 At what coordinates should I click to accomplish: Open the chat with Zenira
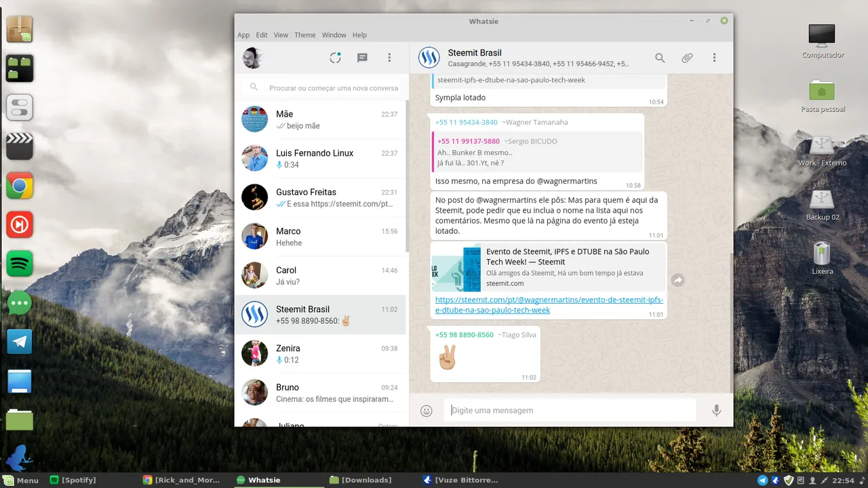[x=320, y=354]
